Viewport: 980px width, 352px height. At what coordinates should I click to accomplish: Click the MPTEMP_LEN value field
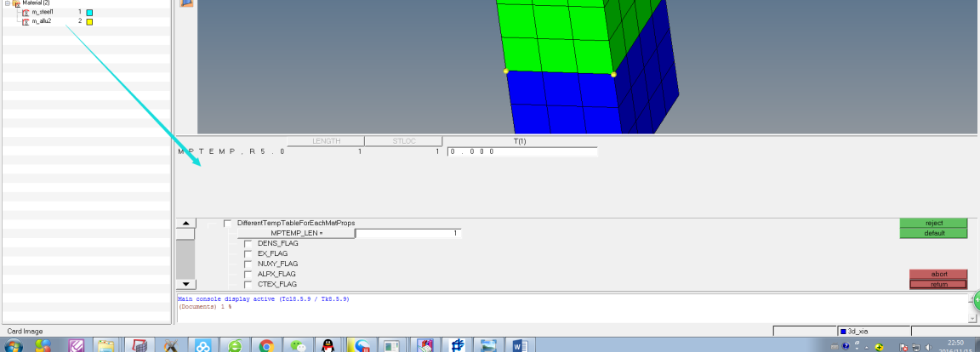[408, 233]
